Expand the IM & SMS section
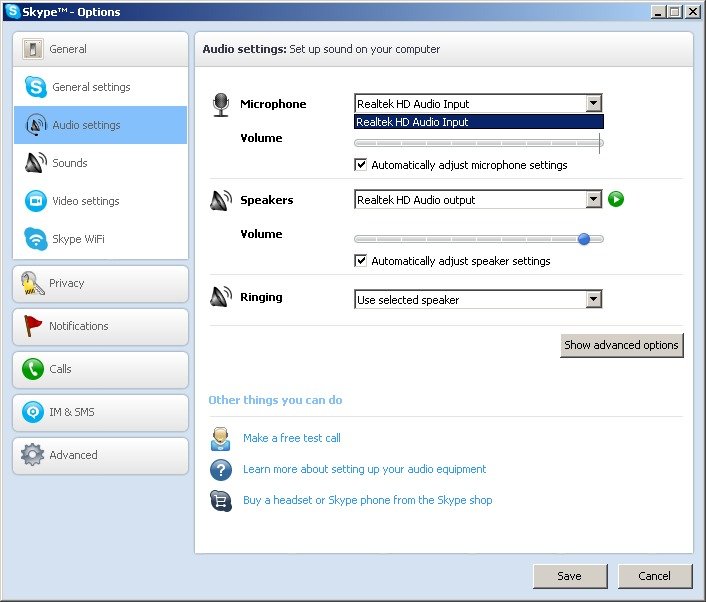706x602 pixels. pyautogui.click(x=101, y=412)
